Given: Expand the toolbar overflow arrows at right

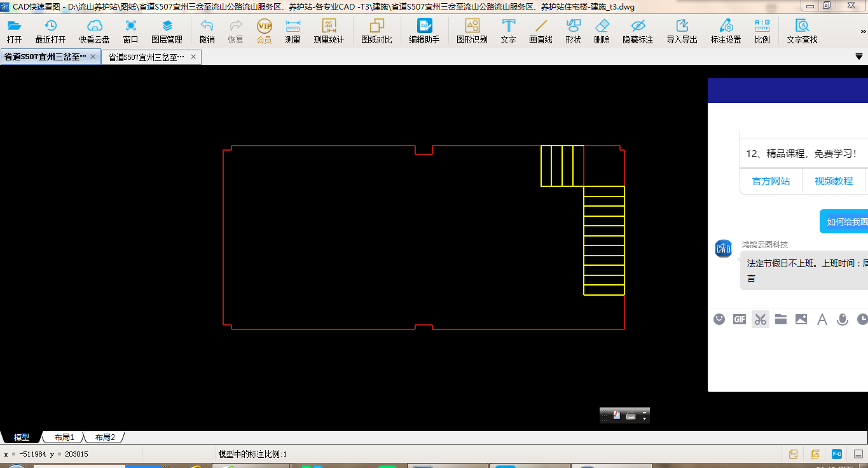Looking at the screenshot, I should coord(863,31).
